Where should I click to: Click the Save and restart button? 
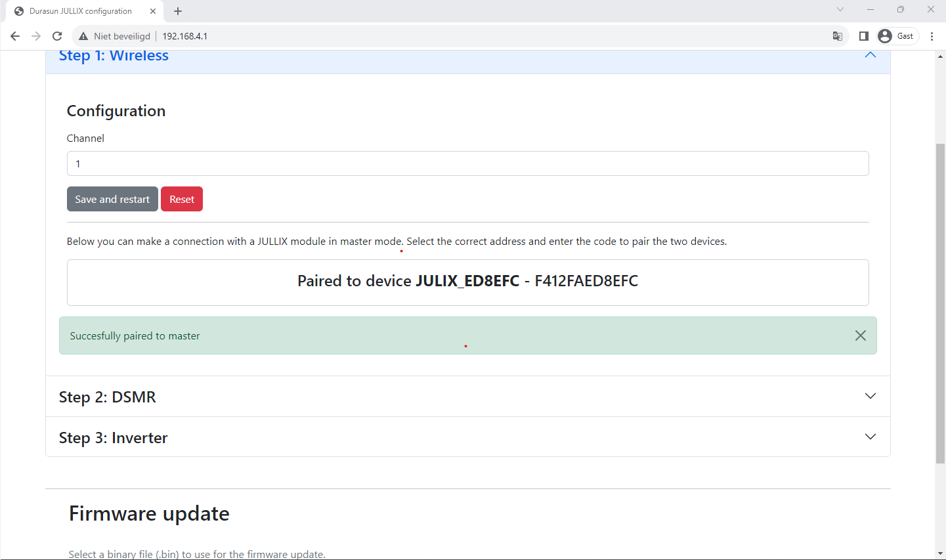112,199
